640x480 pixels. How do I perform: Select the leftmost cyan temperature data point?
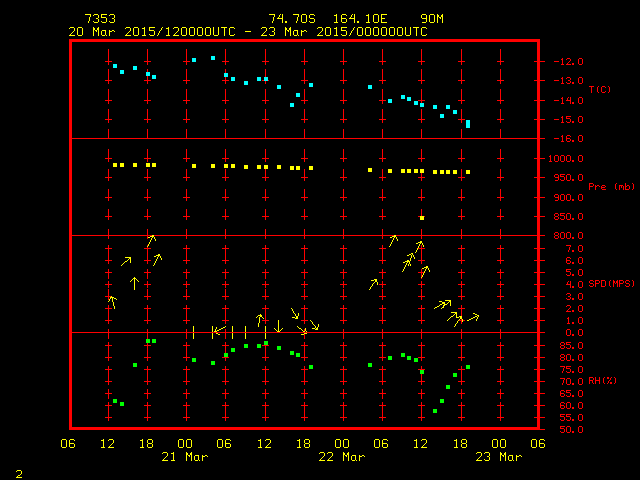tap(115, 66)
